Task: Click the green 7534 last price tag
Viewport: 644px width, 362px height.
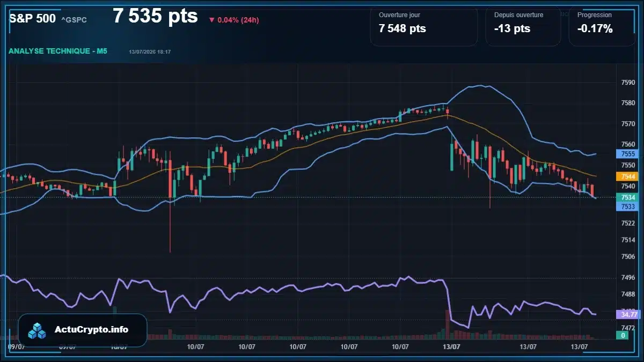Action: pos(628,197)
